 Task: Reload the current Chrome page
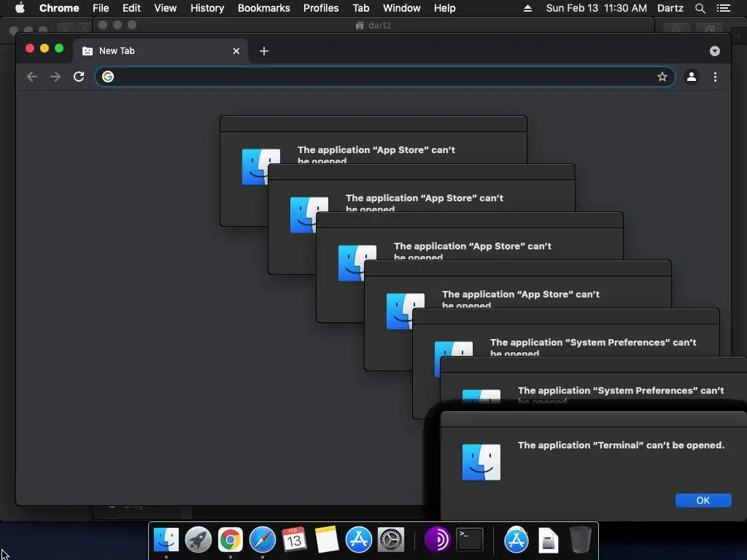pyautogui.click(x=79, y=77)
